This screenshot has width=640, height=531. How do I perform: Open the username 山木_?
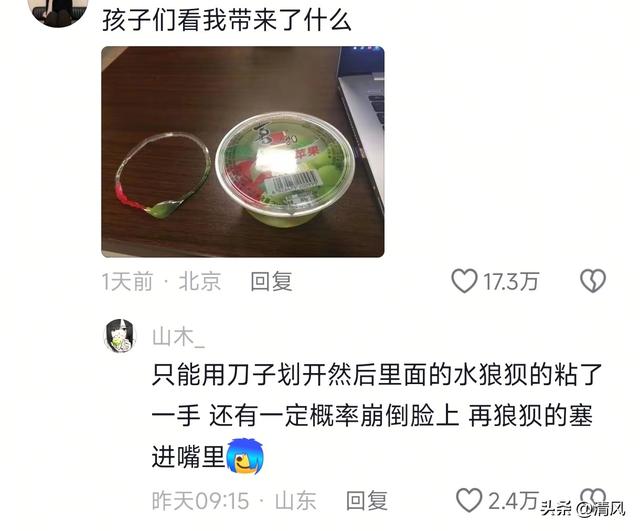click(178, 337)
